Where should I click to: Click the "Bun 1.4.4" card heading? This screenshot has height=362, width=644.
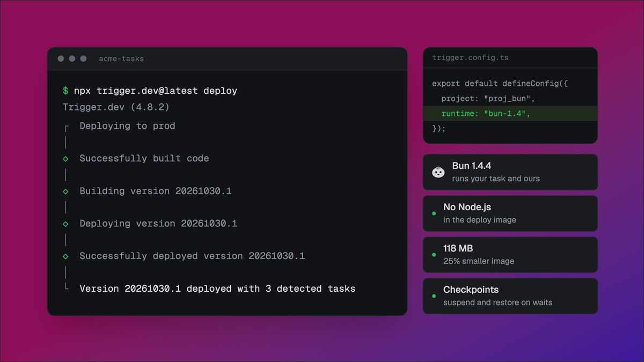coord(472,166)
